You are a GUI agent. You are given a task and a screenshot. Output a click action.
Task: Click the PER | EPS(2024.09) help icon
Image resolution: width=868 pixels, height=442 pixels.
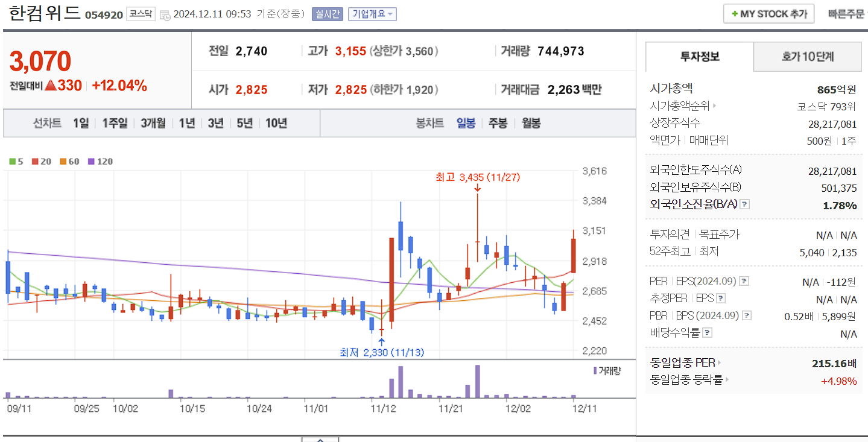[x=744, y=280]
